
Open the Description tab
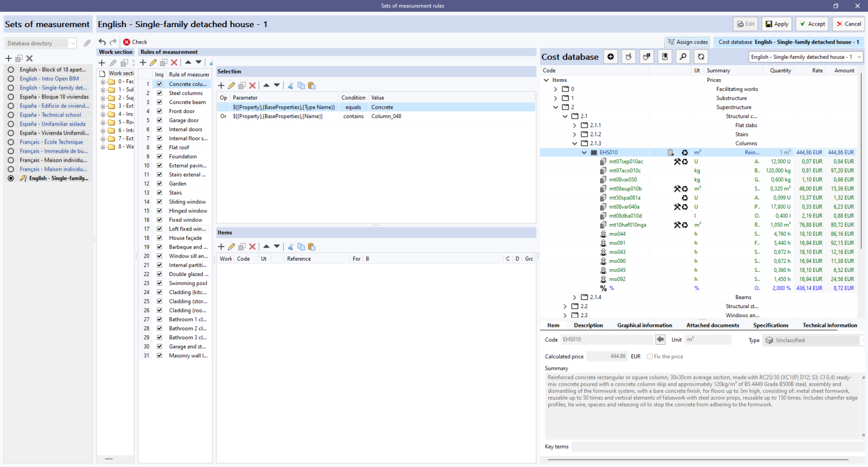point(588,325)
